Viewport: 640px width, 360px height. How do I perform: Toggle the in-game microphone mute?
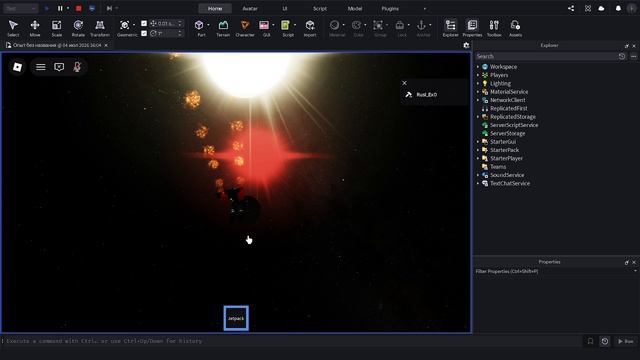[x=77, y=67]
